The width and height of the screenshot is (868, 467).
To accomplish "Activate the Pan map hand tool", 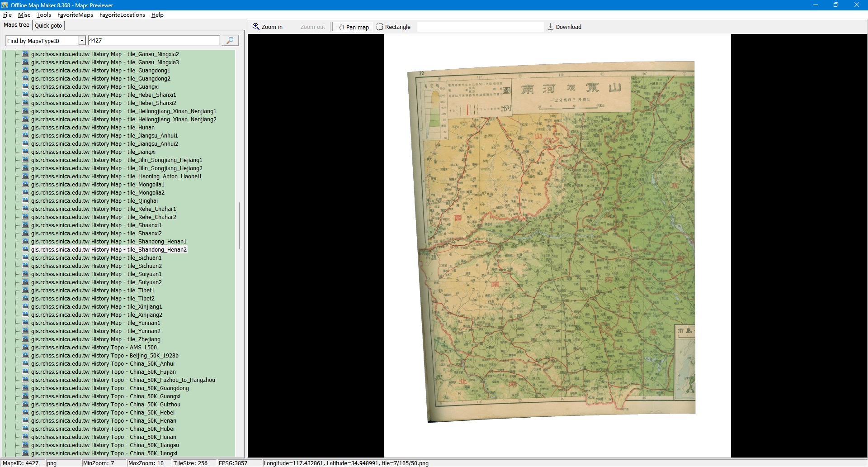I will pos(354,27).
